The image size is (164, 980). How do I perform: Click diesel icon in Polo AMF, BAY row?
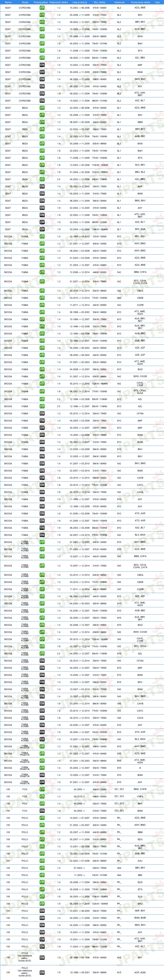click(x=42, y=911)
